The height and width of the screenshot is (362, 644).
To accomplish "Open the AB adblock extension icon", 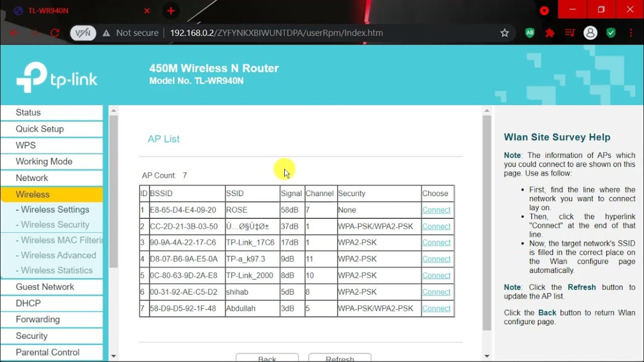I will pos(530,33).
